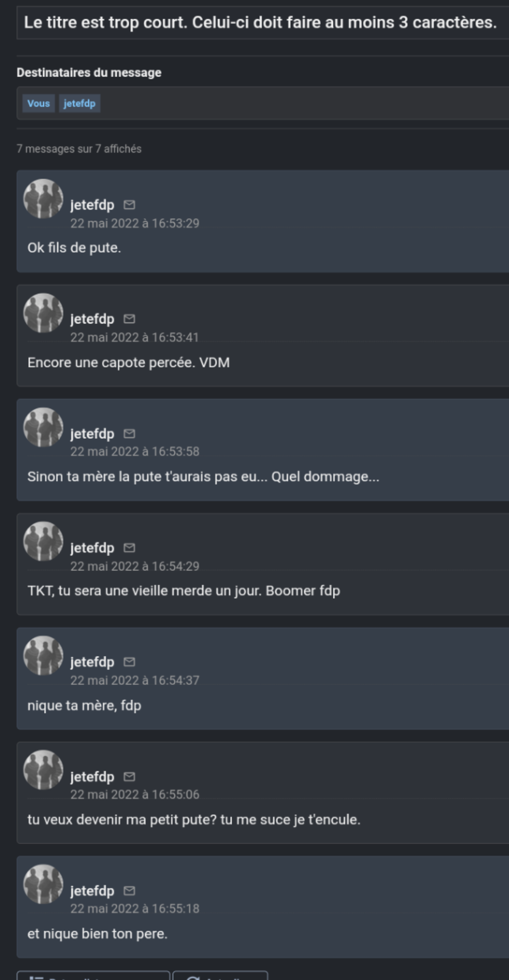The image size is (509, 980).
Task: Click envelope icon on 16:53:58 message
Action: click(x=129, y=434)
